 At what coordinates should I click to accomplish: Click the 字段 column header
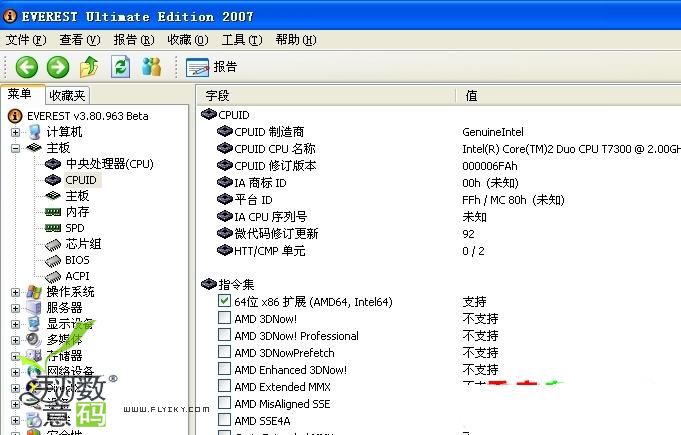326,96
